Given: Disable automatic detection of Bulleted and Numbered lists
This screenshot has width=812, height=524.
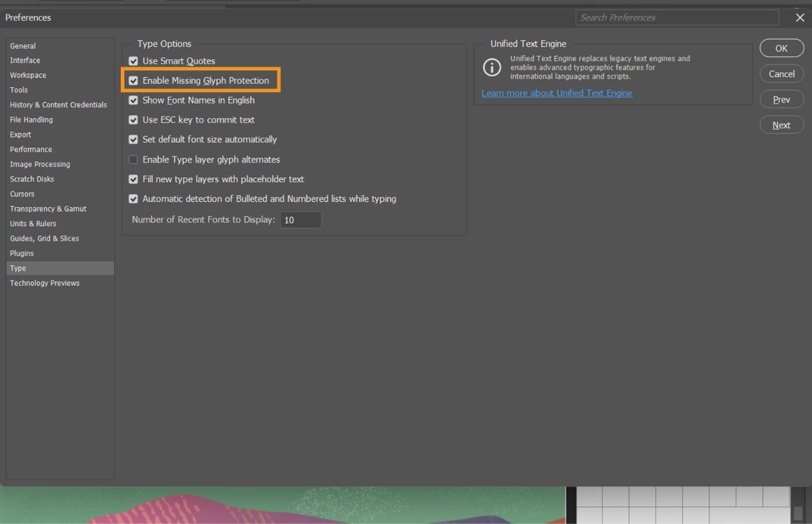Looking at the screenshot, I should click(x=133, y=199).
